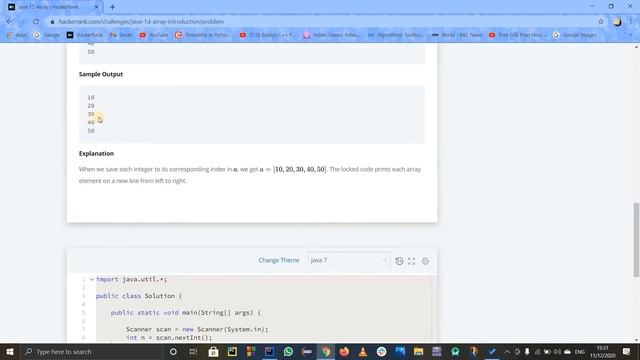Click the page vertical scrollbar thumb
640x360 pixels.
(636, 240)
